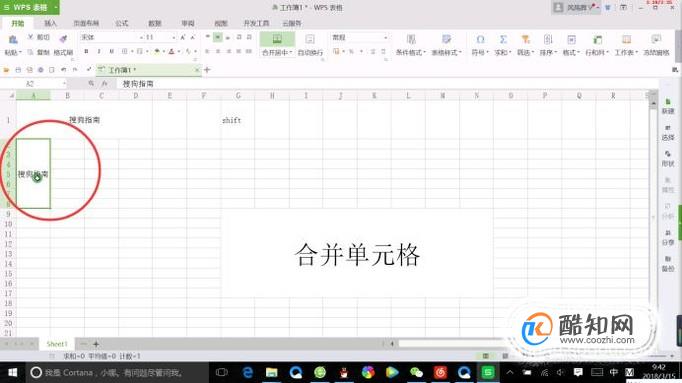Click the Paste (粘贴) clipboard icon
682x383 pixels.
(13, 40)
